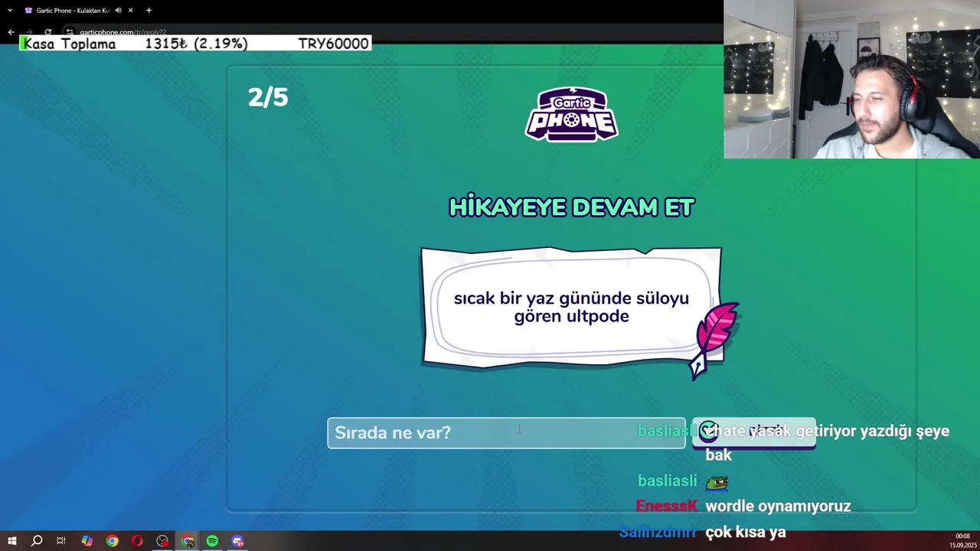This screenshot has height=551, width=980.
Task: Open the Windows Start menu
Action: [x=11, y=541]
